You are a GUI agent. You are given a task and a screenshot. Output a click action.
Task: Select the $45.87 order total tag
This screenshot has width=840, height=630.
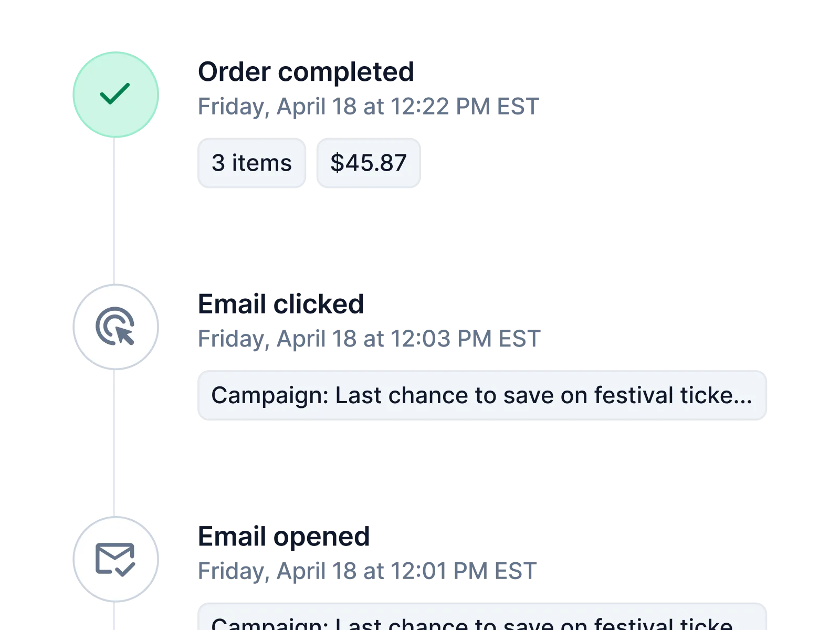click(x=369, y=163)
